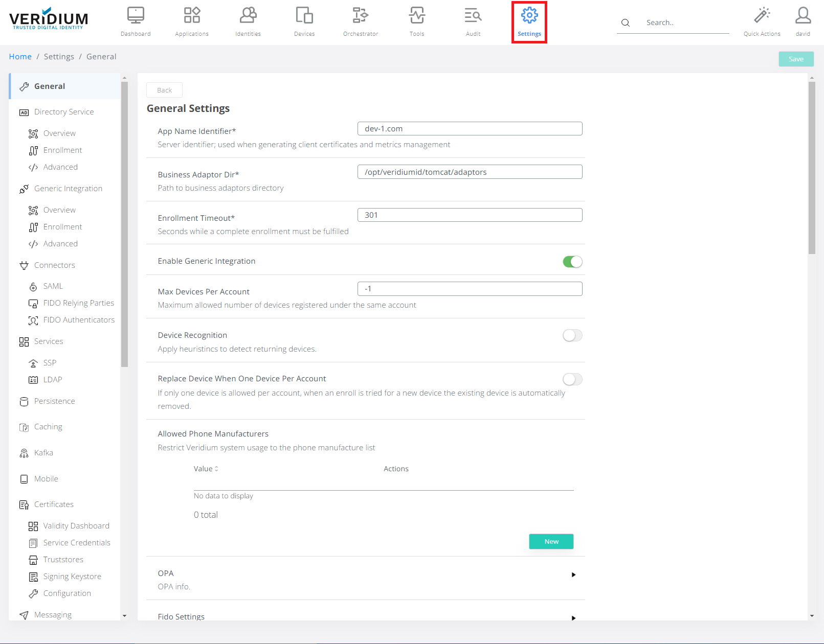Select Persistence in the settings sidebar
This screenshot has height=644, width=824.
pyautogui.click(x=54, y=401)
